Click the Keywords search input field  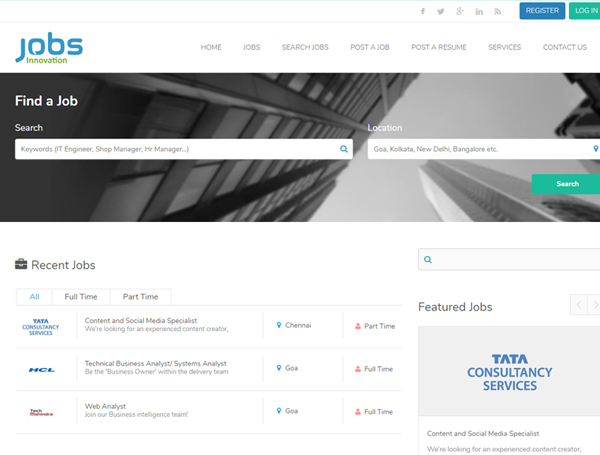tap(175, 149)
